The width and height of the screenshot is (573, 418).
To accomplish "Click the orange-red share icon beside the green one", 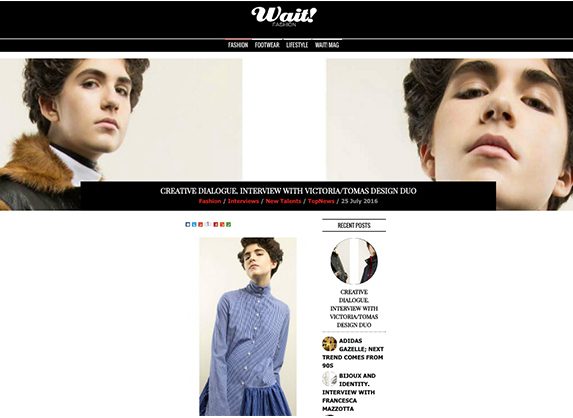I will [x=222, y=224].
